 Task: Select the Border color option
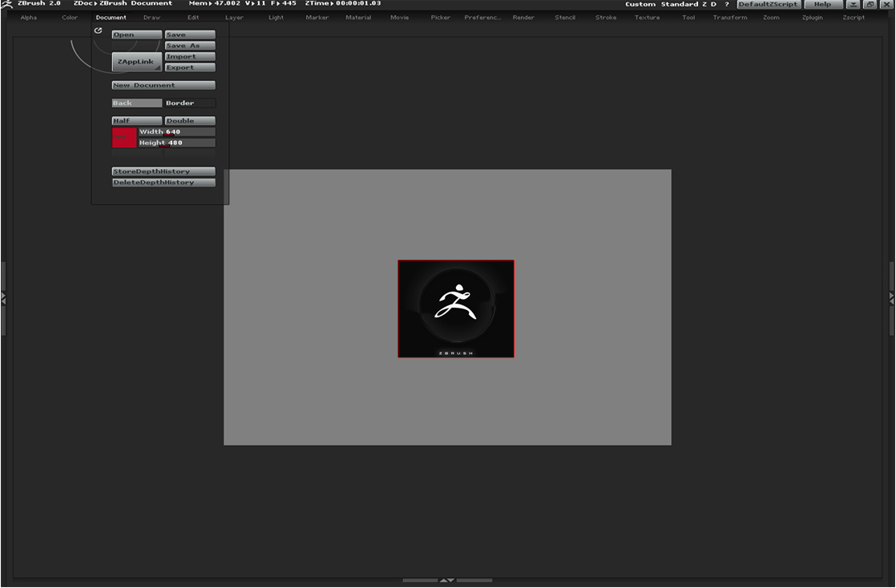pos(190,103)
